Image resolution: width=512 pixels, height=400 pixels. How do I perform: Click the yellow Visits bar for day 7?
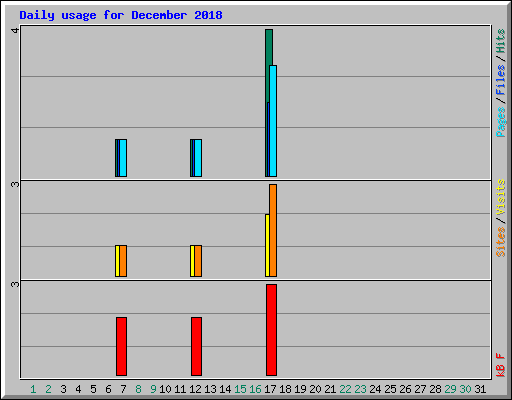pos(117,261)
